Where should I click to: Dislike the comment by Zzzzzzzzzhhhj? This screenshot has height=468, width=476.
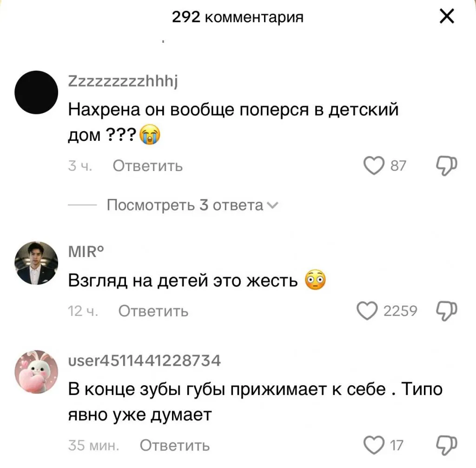tap(446, 166)
